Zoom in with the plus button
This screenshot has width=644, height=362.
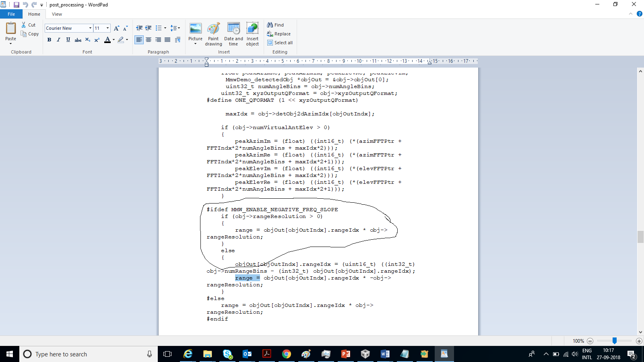point(639,341)
